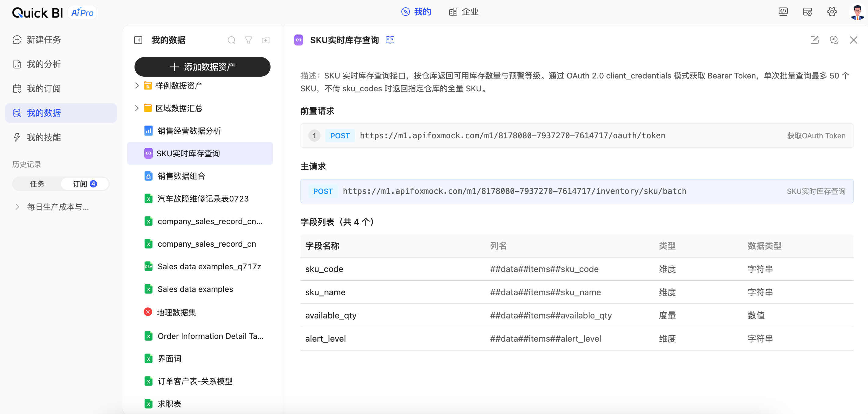The height and width of the screenshot is (414, 868).
Task: Switch to the 企业 top tab
Action: tap(464, 12)
